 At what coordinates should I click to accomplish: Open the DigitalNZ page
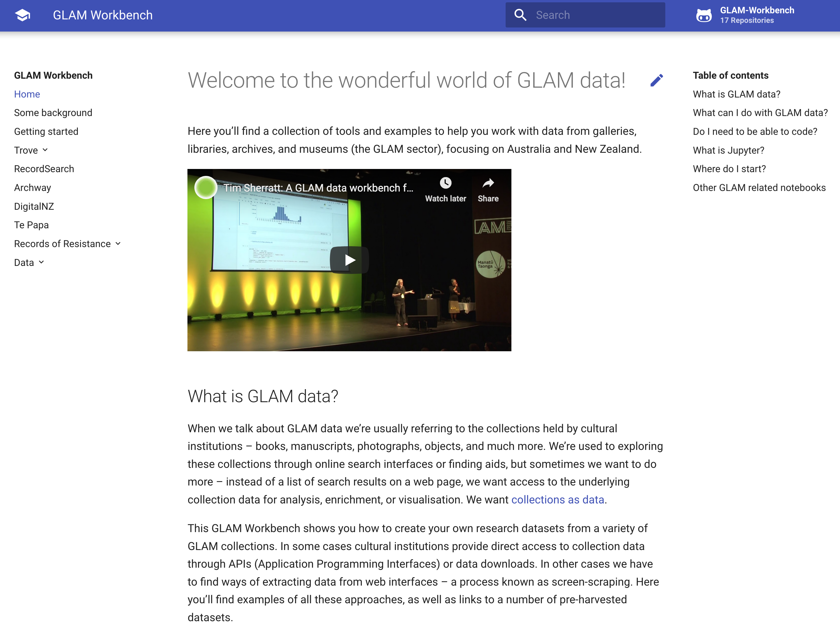click(x=34, y=207)
